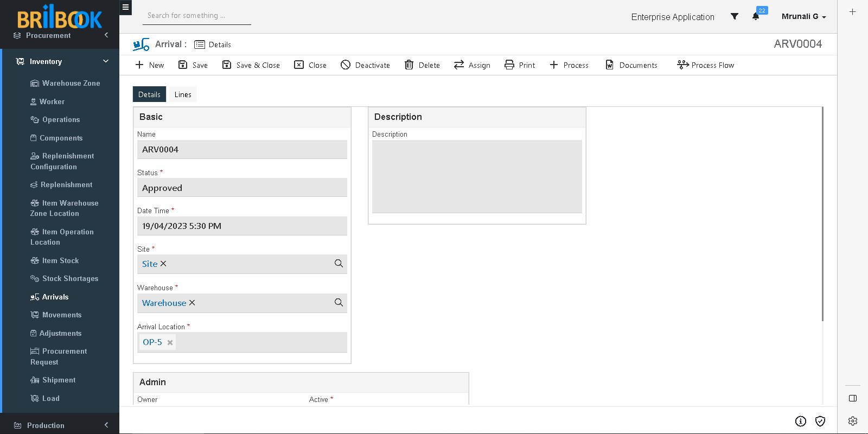Clear the Warehouse field value
868x434 pixels.
[192, 303]
